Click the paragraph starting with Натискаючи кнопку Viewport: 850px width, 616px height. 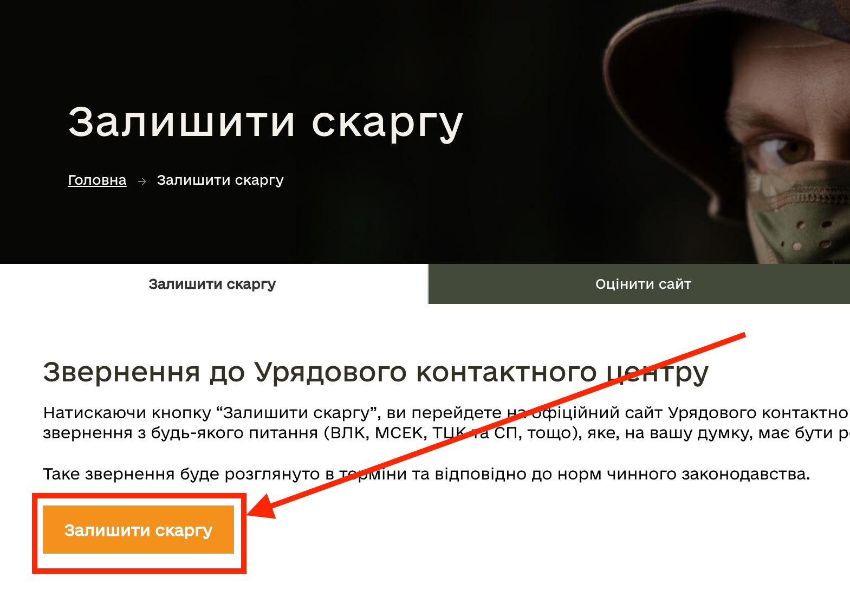445,423
